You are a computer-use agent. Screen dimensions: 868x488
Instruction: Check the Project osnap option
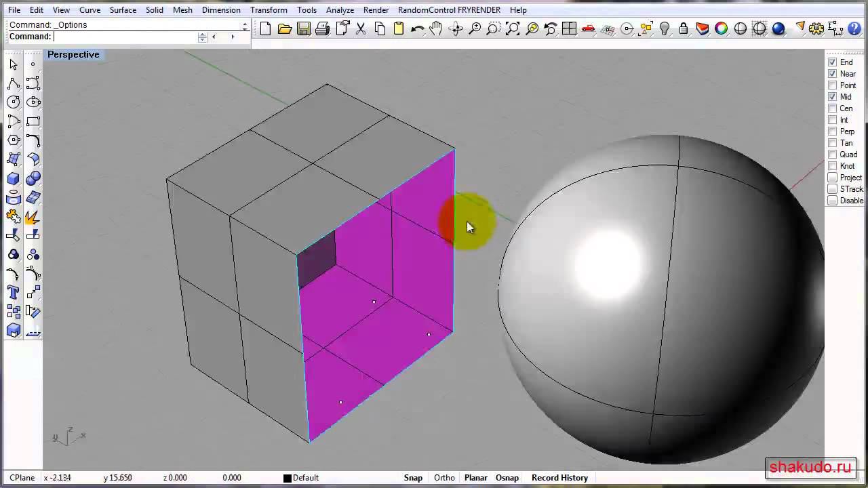(833, 178)
